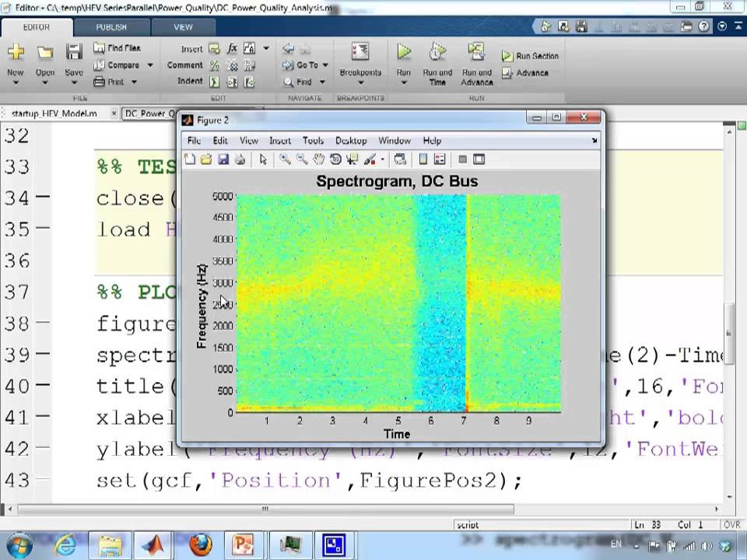
Task: Open File menu in Figure 2
Action: tap(194, 141)
